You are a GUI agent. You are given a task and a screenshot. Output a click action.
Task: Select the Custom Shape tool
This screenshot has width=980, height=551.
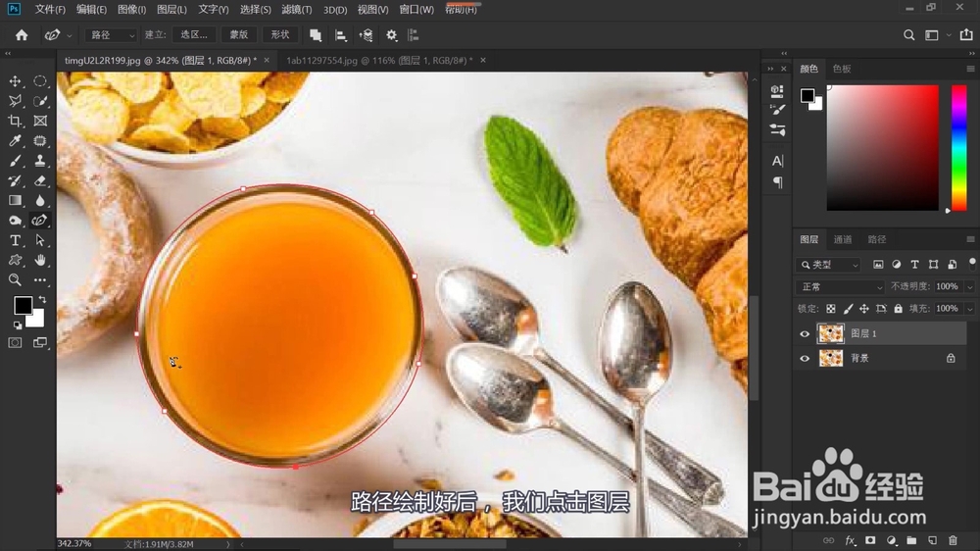(x=15, y=260)
